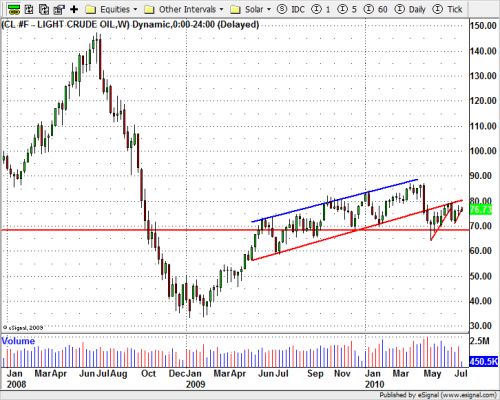Switch to the 60 minute interval
Image resolution: width=500 pixels, height=400 pixels.
[375, 9]
